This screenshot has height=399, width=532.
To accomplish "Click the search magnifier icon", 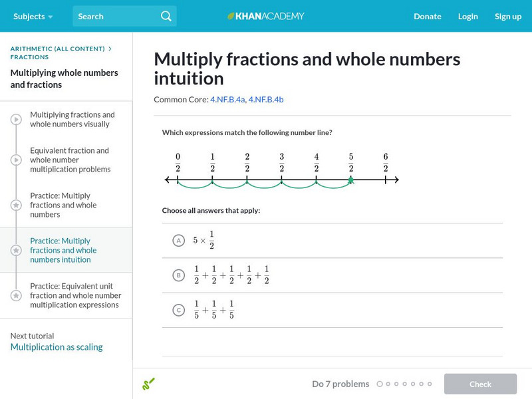I will pyautogui.click(x=166, y=16).
